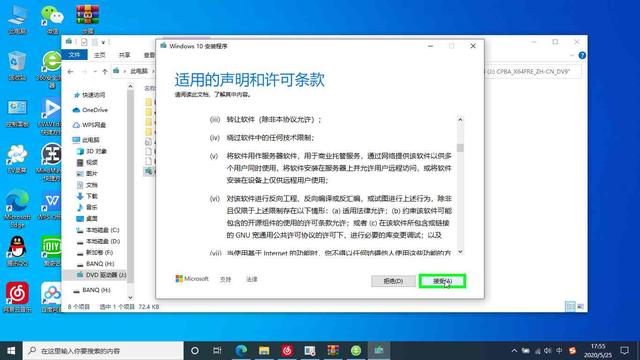This screenshot has width=640, height=360.
Task: Click the volume speaker tray icon
Action: [548, 351]
